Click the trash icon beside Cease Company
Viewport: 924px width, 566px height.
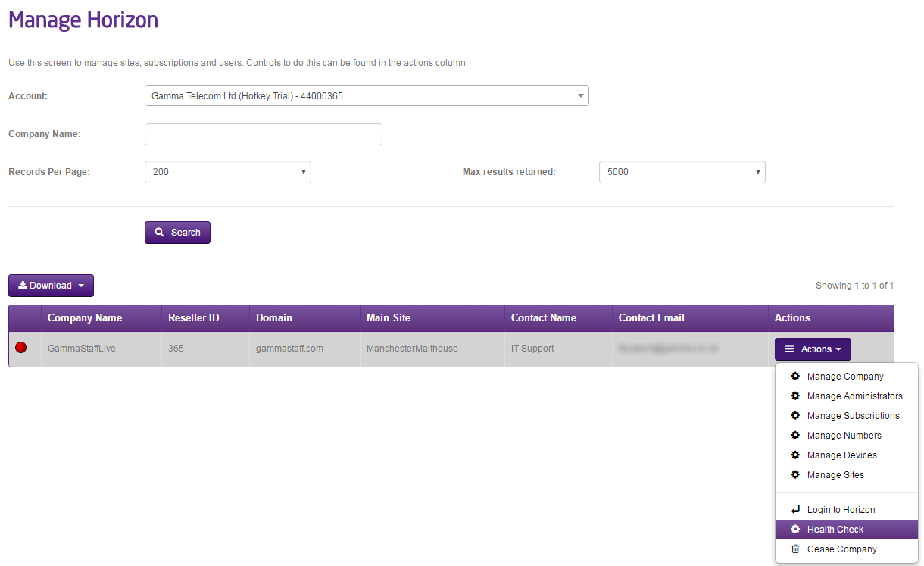pos(795,549)
